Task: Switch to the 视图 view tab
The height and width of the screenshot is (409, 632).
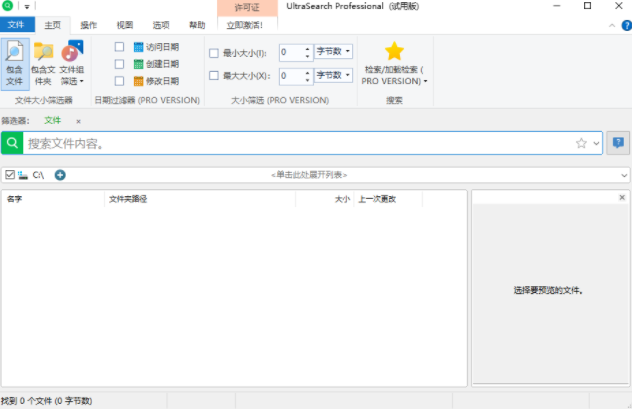Action: (125, 25)
